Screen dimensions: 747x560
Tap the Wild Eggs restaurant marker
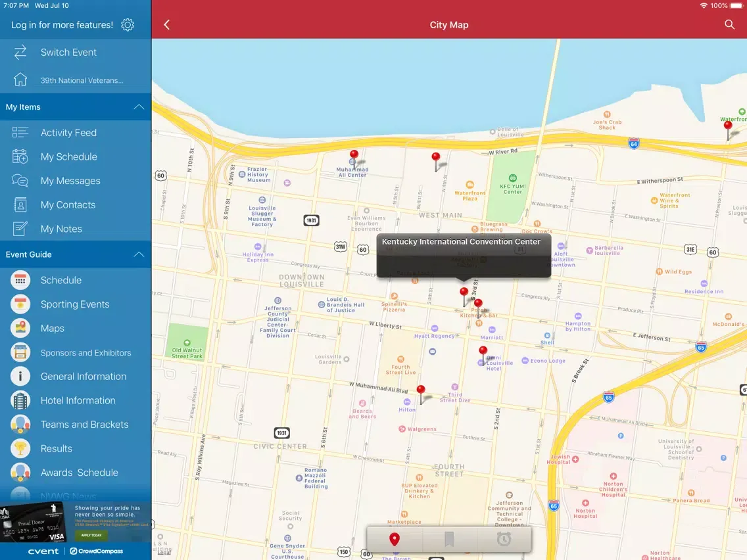[660, 271]
